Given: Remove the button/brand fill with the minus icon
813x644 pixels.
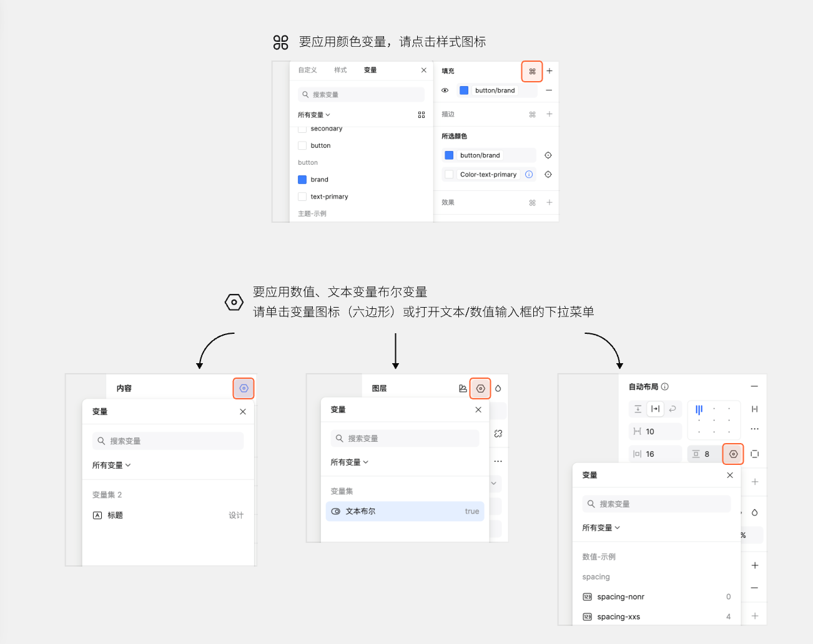Looking at the screenshot, I should tap(549, 90).
